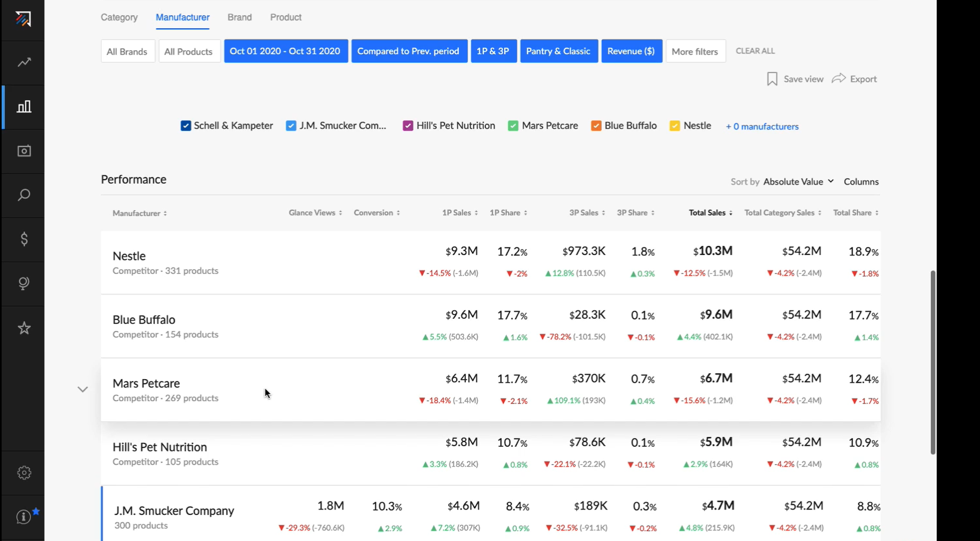Viewport: 980px width, 541px height.
Task: Sort by the 3P Share column
Action: pos(636,213)
